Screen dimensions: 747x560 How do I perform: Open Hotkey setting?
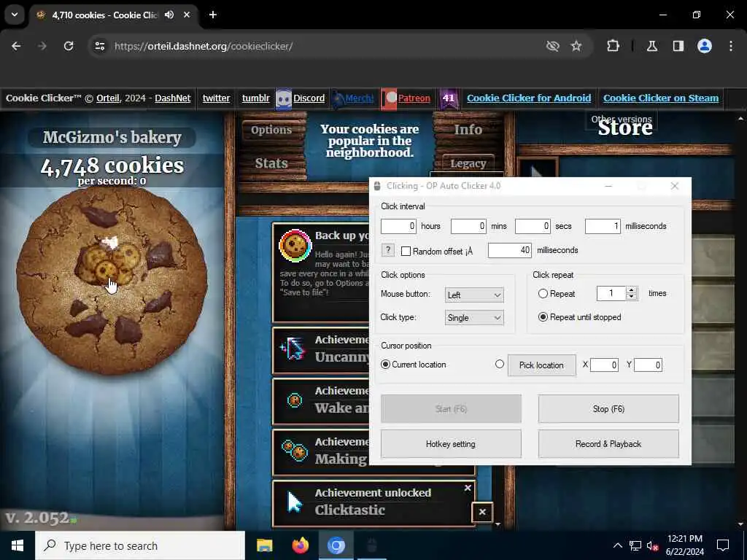click(451, 444)
